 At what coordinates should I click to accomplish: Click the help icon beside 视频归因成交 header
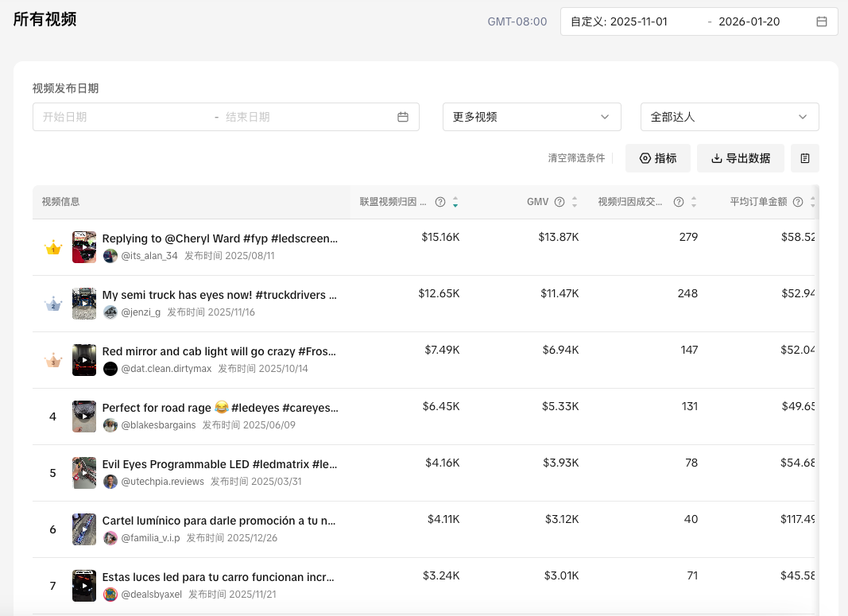tap(679, 202)
